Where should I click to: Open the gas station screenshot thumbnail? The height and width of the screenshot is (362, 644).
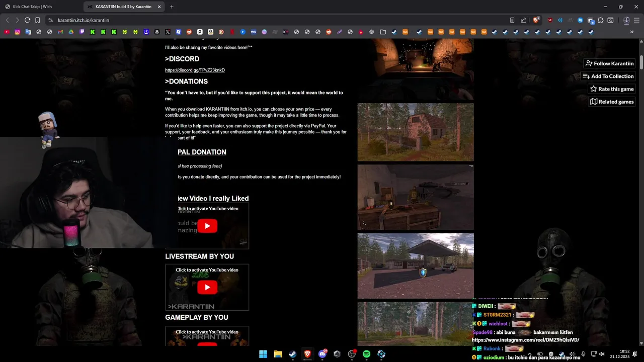pos(416,266)
